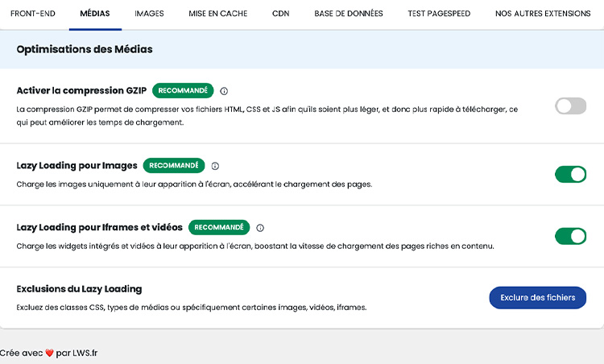The image size is (604, 364).
Task: Click 'Lazy Loading pour Iframes et vidéos' title
Action: pyautogui.click(x=99, y=227)
